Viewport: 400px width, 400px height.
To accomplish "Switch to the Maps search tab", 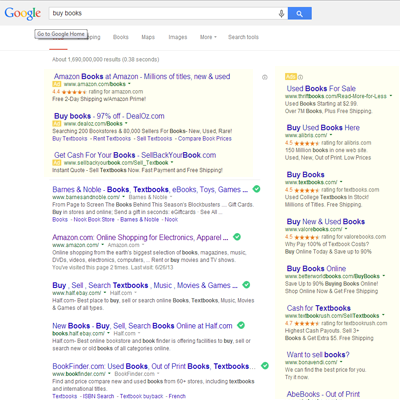I will [148, 37].
